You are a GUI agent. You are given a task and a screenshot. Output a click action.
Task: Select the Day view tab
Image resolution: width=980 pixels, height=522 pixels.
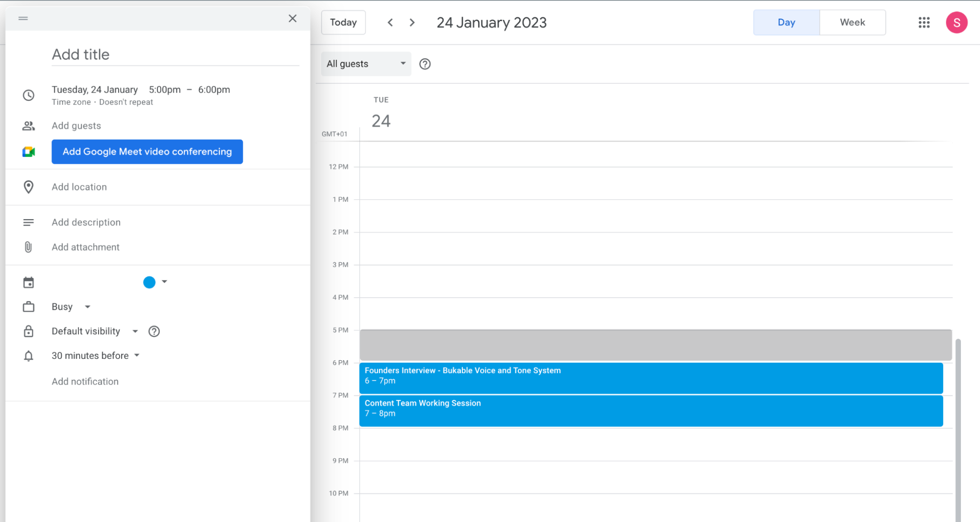(x=786, y=23)
